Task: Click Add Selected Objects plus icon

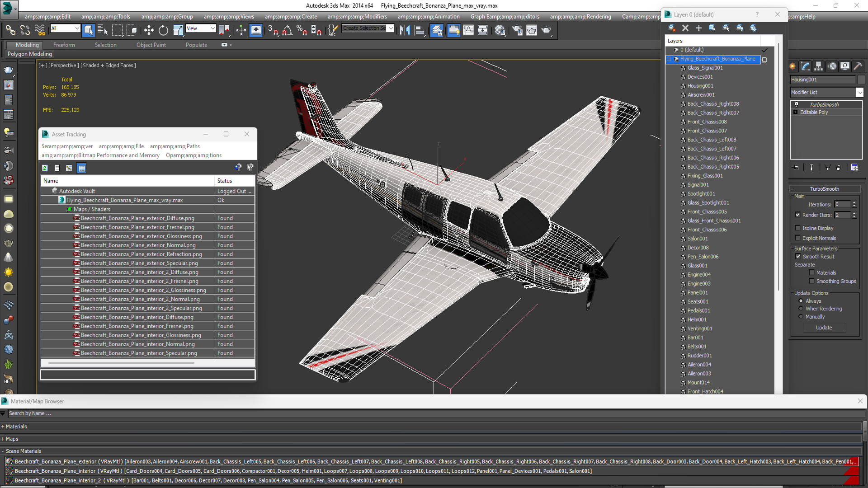Action: tap(699, 28)
